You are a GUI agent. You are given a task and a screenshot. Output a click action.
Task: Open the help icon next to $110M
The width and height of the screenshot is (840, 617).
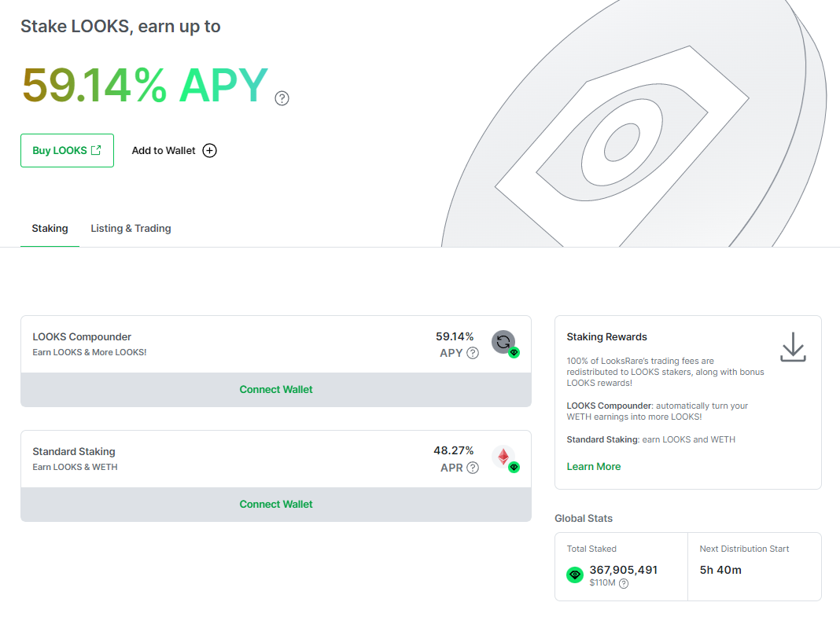tap(624, 583)
